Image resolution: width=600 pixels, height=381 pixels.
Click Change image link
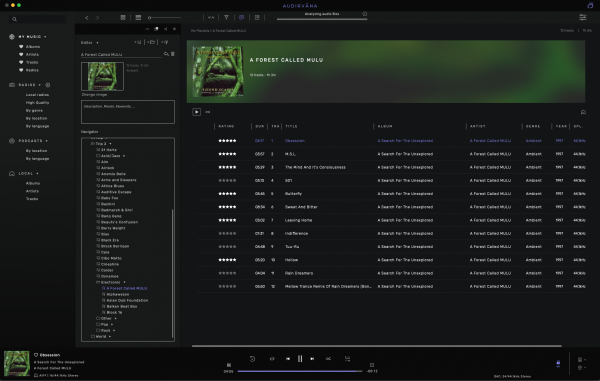94,94
